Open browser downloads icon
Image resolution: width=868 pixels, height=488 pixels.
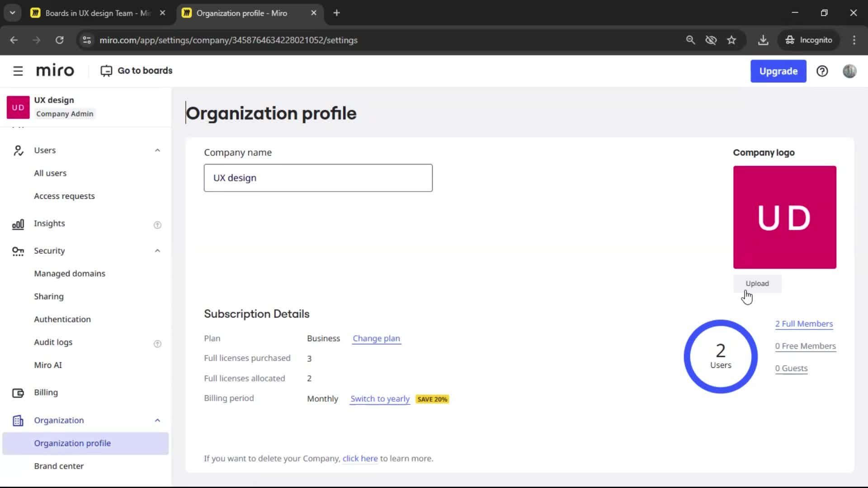click(x=763, y=40)
